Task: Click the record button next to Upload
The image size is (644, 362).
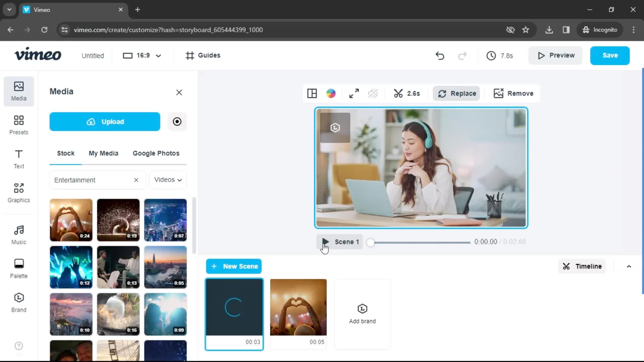Action: tap(177, 121)
